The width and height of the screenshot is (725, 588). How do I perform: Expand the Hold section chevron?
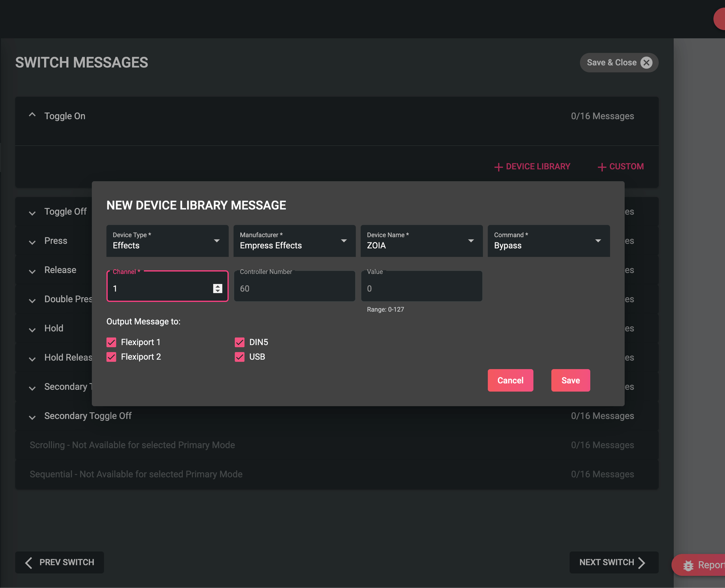32,330
